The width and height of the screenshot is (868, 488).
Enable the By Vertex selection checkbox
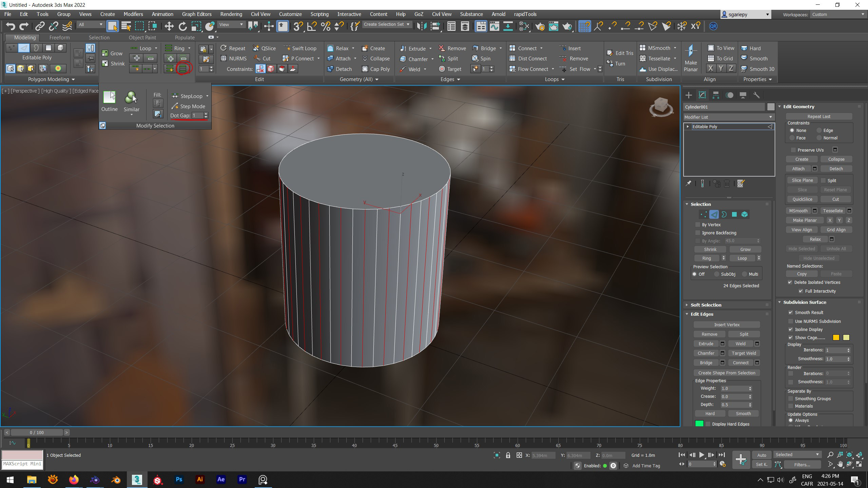tap(698, 224)
